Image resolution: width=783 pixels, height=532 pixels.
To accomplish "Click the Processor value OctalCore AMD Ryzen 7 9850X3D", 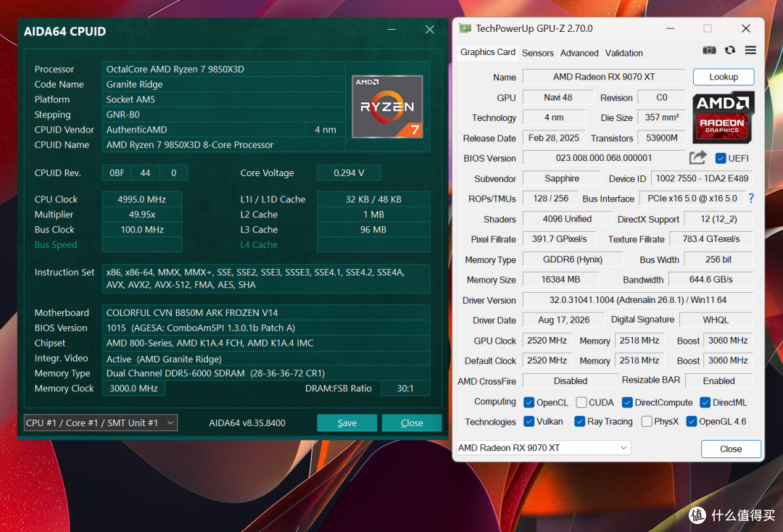I will click(224, 69).
